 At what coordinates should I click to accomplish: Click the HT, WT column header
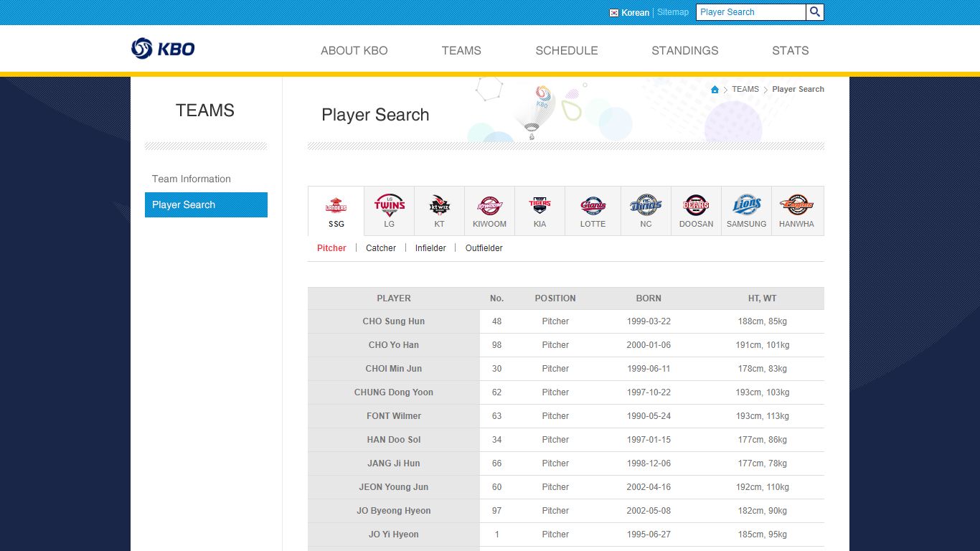tap(763, 298)
